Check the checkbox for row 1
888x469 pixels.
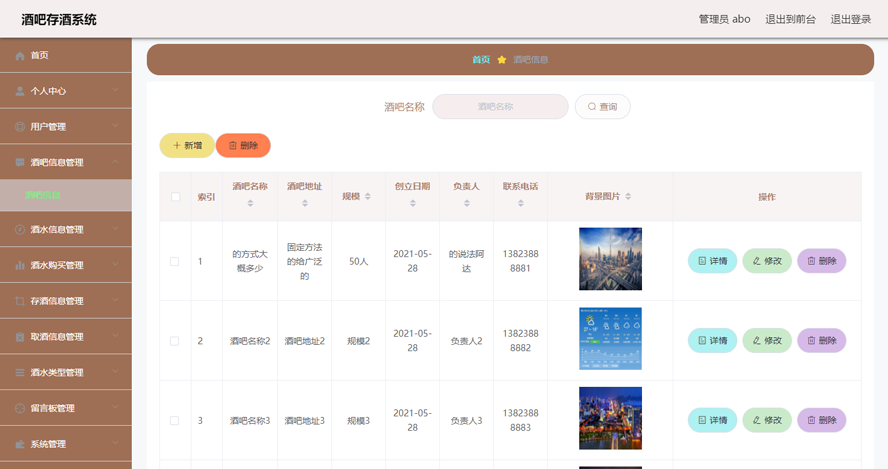click(175, 261)
